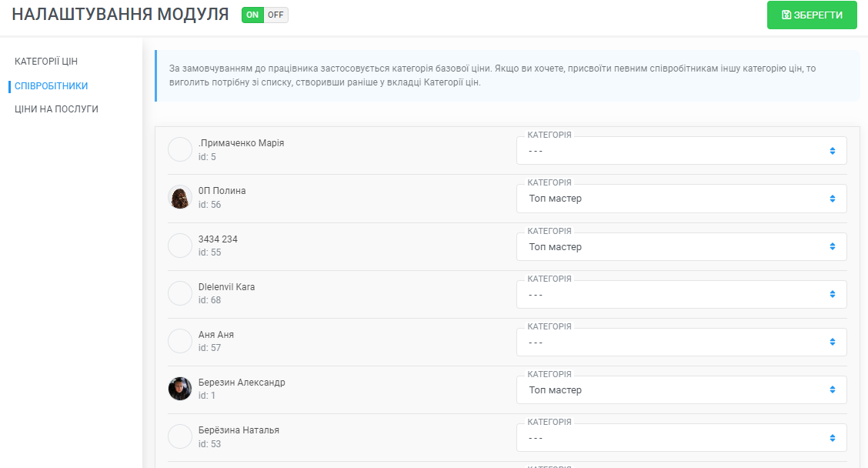Click avatar photo of Березин Александр

click(x=180, y=389)
